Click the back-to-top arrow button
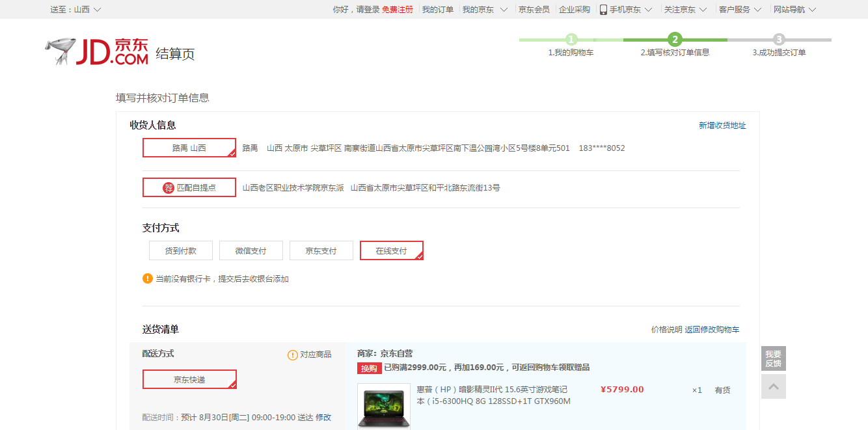This screenshot has height=430, width=868. click(774, 386)
